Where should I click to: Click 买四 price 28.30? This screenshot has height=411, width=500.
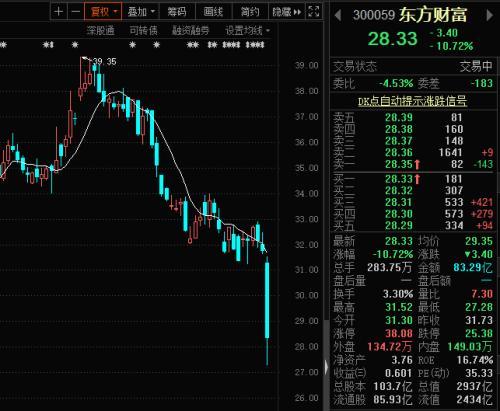coord(399,214)
